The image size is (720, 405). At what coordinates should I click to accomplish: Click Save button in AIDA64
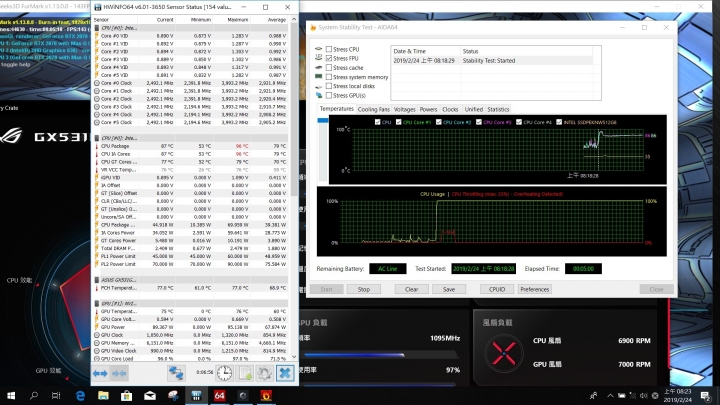[x=449, y=289]
